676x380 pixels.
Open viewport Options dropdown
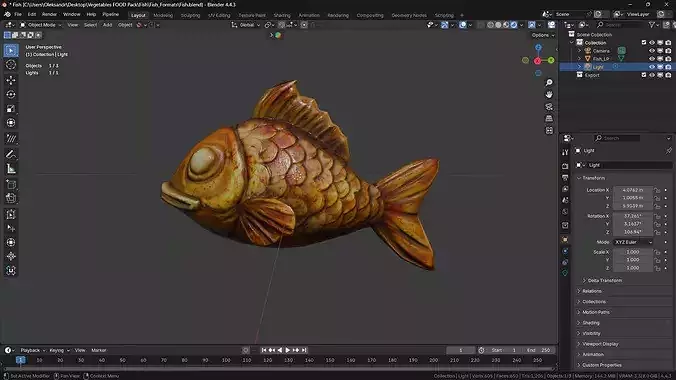coord(543,35)
